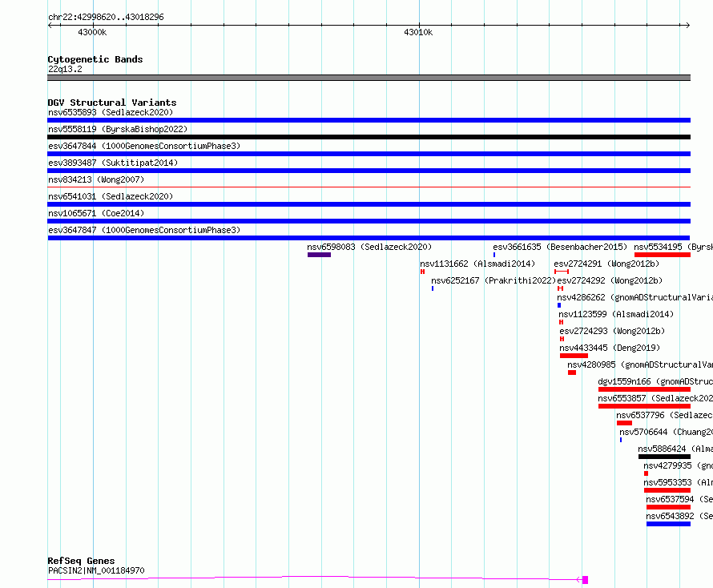The image size is (713, 588).
Task: Select the red nsv1131662 variant marker
Action: coord(422,272)
